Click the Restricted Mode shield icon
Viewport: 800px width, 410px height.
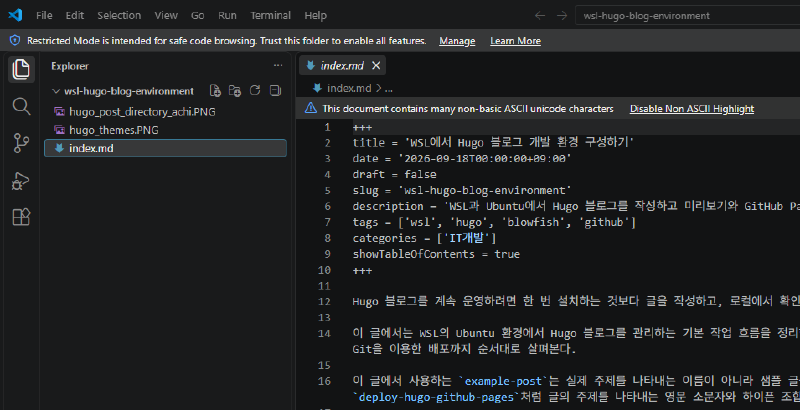click(x=15, y=40)
